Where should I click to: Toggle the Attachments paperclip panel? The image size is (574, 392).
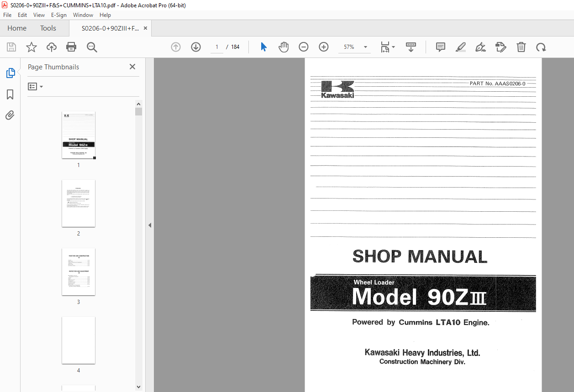click(10, 115)
